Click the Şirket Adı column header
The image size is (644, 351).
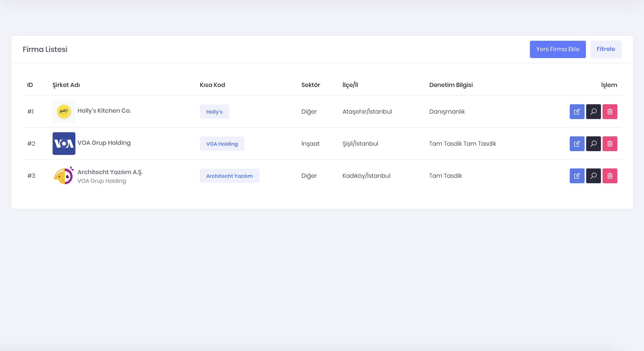[66, 85]
